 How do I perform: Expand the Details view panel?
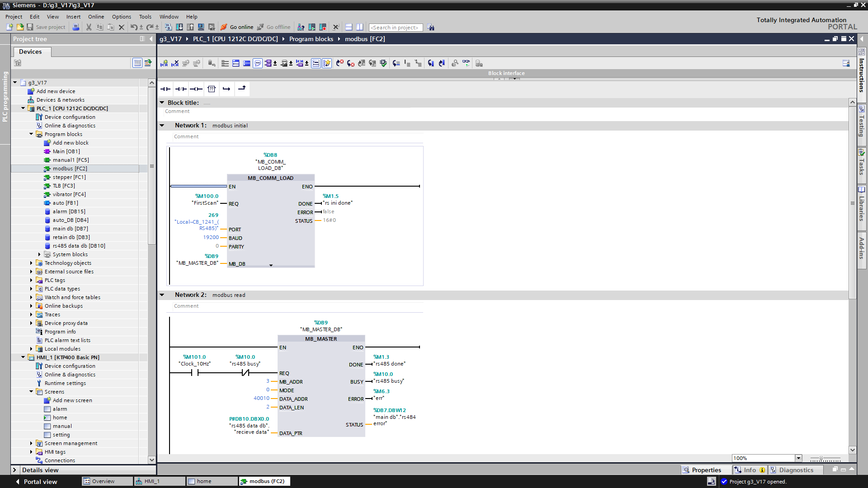point(14,470)
